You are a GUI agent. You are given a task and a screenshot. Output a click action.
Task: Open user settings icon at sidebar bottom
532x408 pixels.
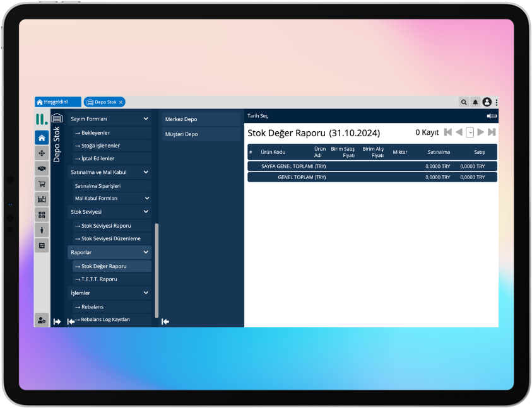42,320
